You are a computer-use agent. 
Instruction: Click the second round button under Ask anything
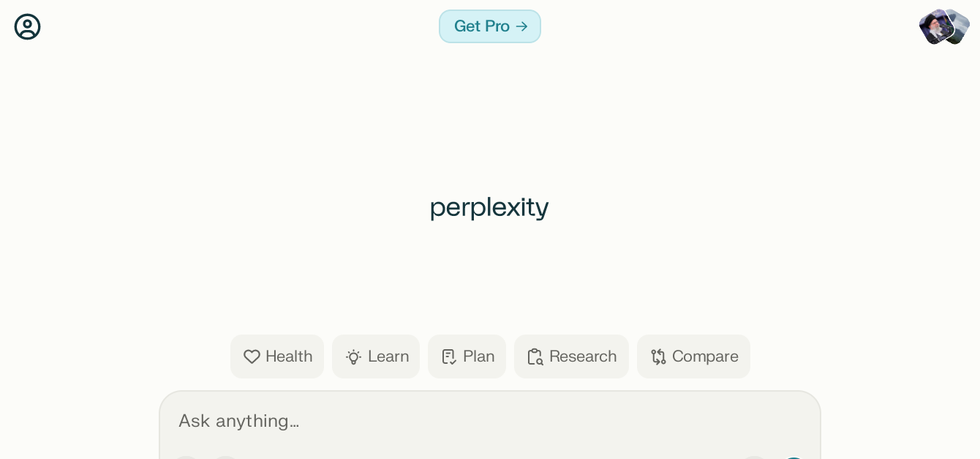tap(226, 457)
